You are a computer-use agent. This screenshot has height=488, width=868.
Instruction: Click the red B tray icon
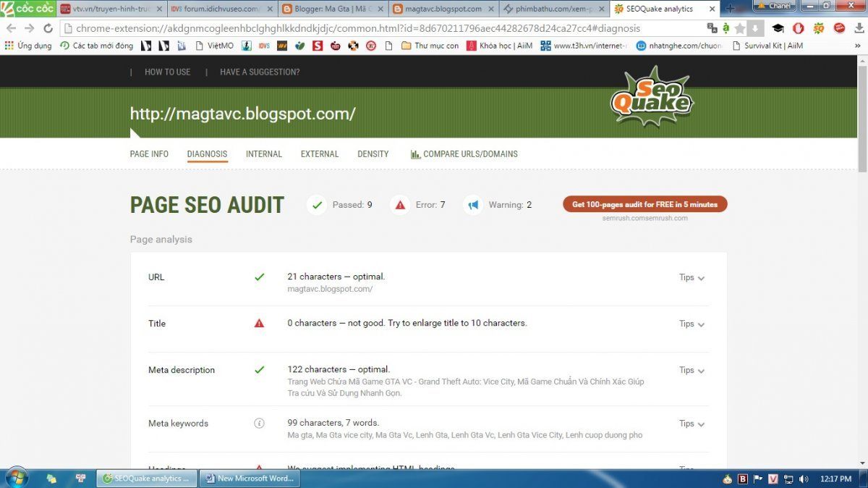pos(743,479)
